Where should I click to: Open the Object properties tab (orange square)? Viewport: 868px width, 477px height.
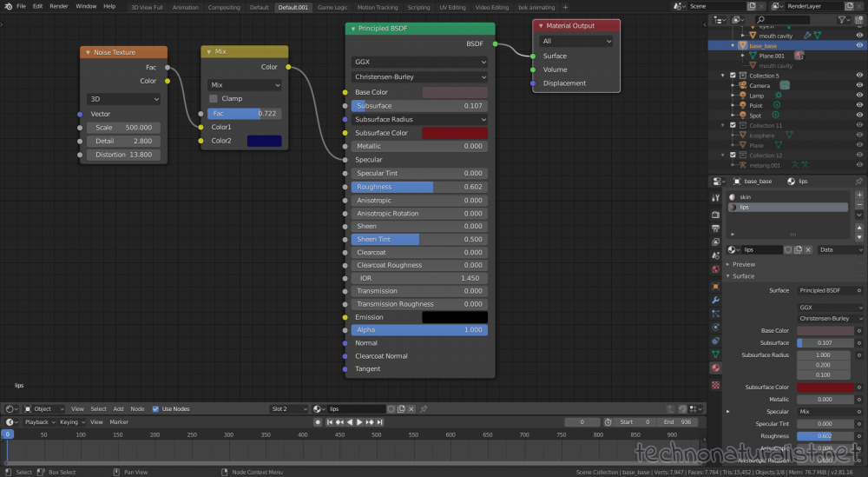tap(716, 287)
